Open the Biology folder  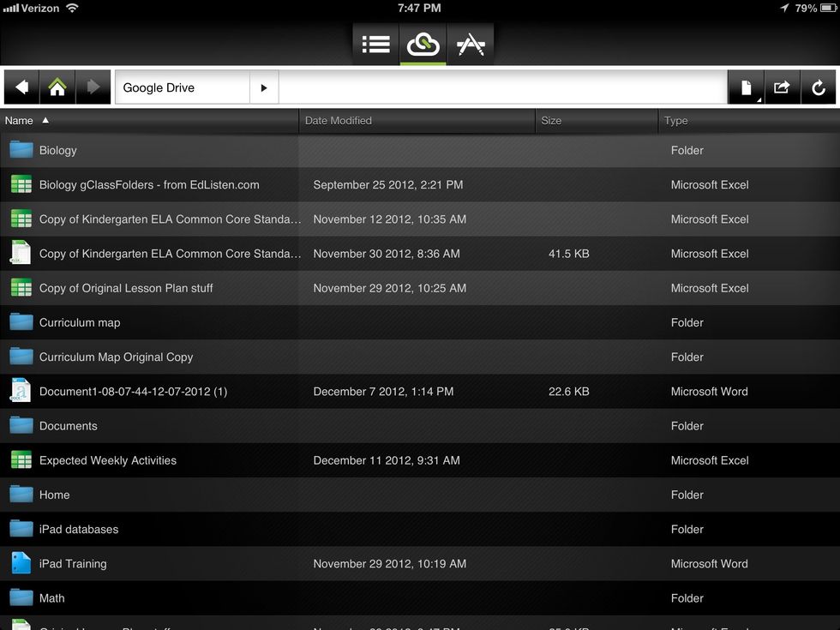pos(58,150)
